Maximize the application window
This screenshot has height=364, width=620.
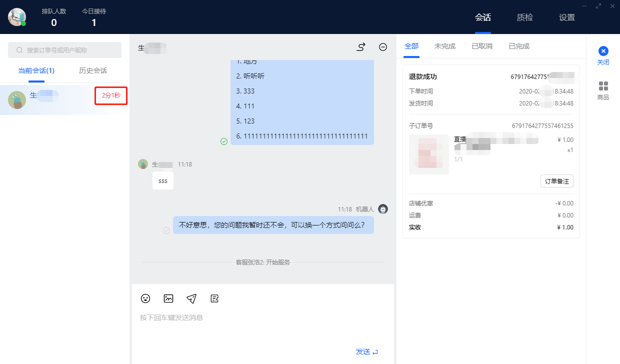tap(598, 6)
